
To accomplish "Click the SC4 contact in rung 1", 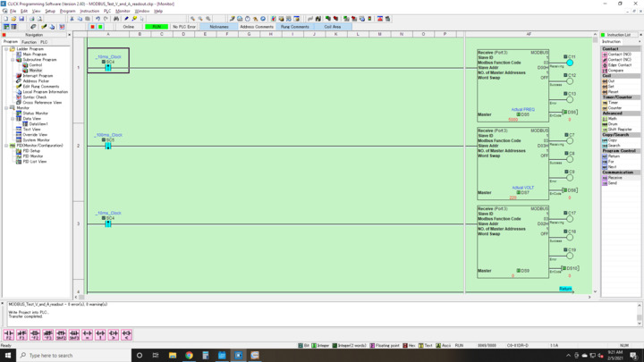I will [108, 67].
